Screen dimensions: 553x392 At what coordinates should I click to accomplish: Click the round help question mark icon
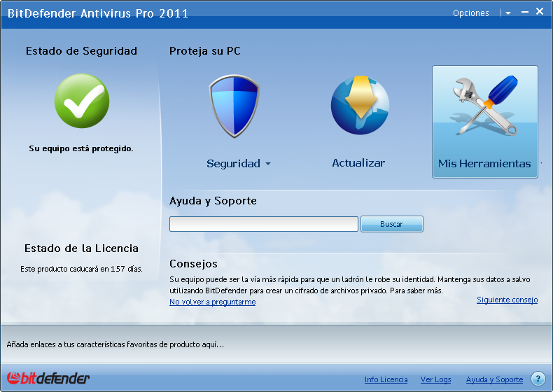point(538,379)
